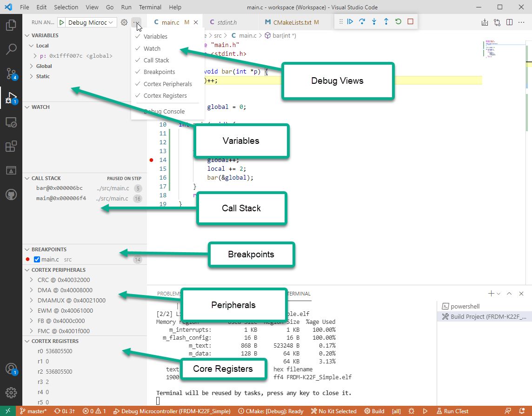Open the Selection menu

tap(66, 7)
